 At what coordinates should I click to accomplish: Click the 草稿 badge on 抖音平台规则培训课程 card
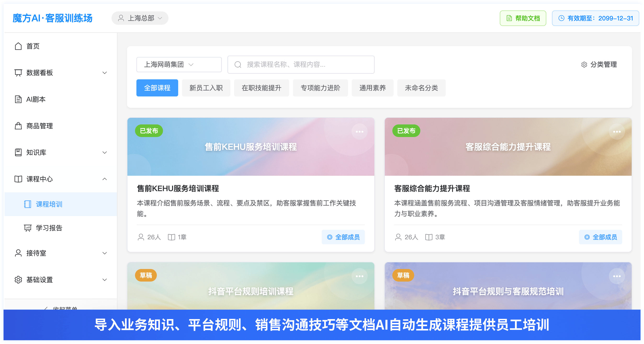(146, 275)
